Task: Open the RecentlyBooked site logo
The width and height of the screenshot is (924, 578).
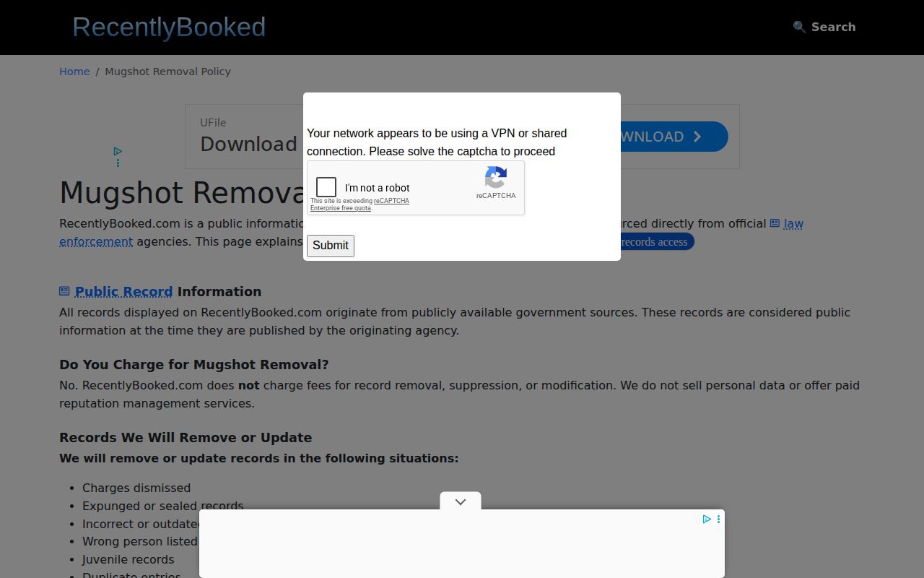Action: 169,27
